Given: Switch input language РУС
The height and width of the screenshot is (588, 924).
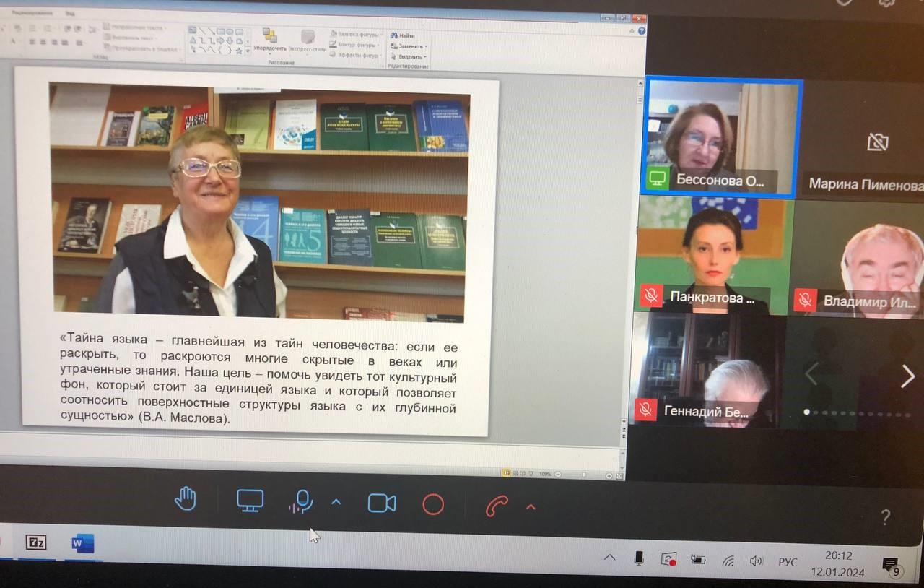Looking at the screenshot, I should click(788, 562).
